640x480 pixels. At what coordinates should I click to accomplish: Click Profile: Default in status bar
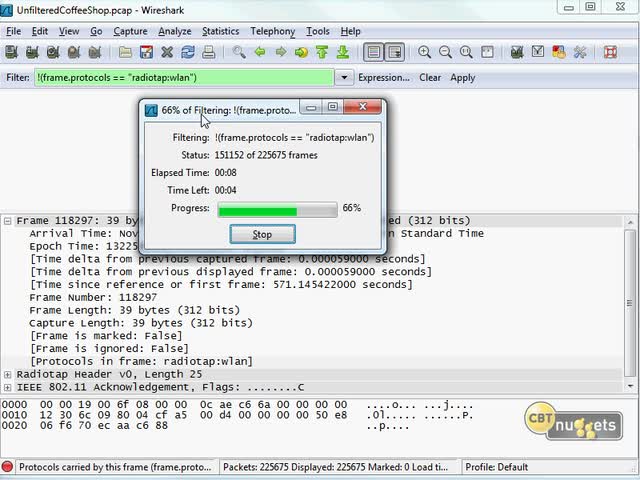tap(496, 467)
